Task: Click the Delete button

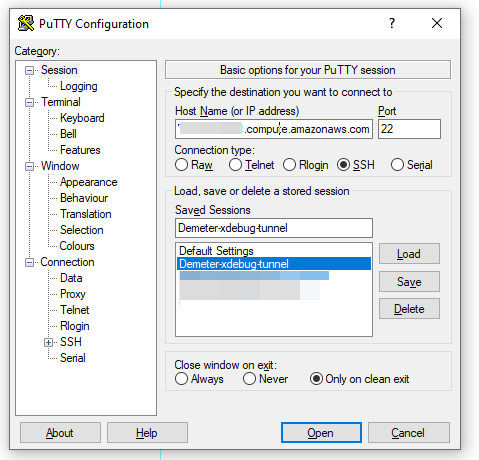Action: pyautogui.click(x=409, y=309)
